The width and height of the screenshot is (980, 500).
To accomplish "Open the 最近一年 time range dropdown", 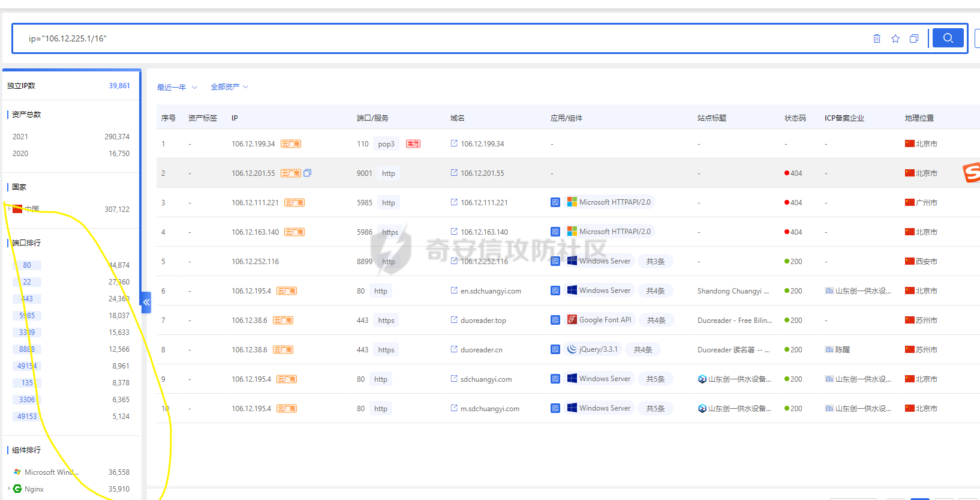I will [x=177, y=87].
